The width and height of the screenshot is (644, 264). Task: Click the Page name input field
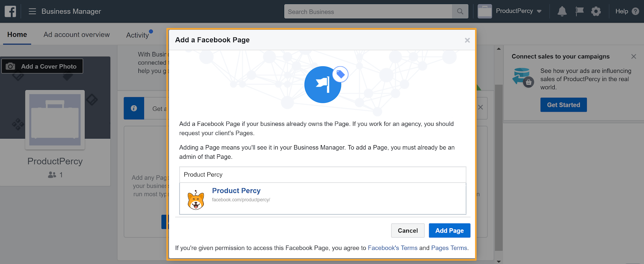(x=323, y=175)
